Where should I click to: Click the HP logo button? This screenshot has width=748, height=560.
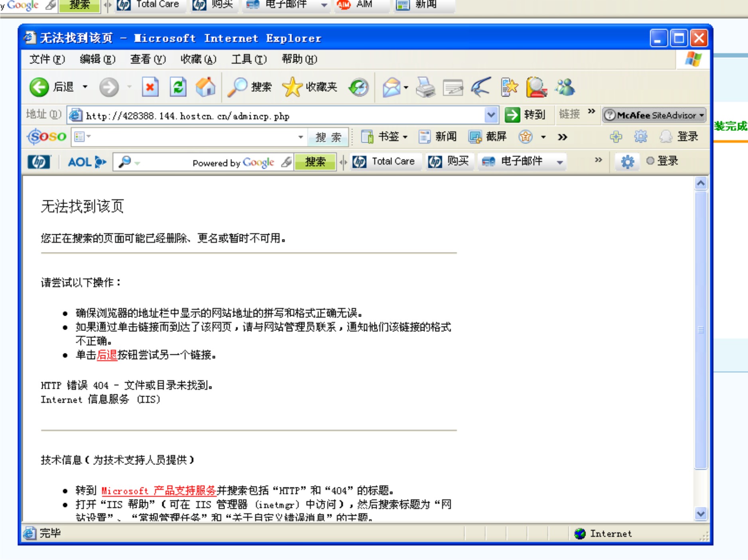(x=39, y=162)
